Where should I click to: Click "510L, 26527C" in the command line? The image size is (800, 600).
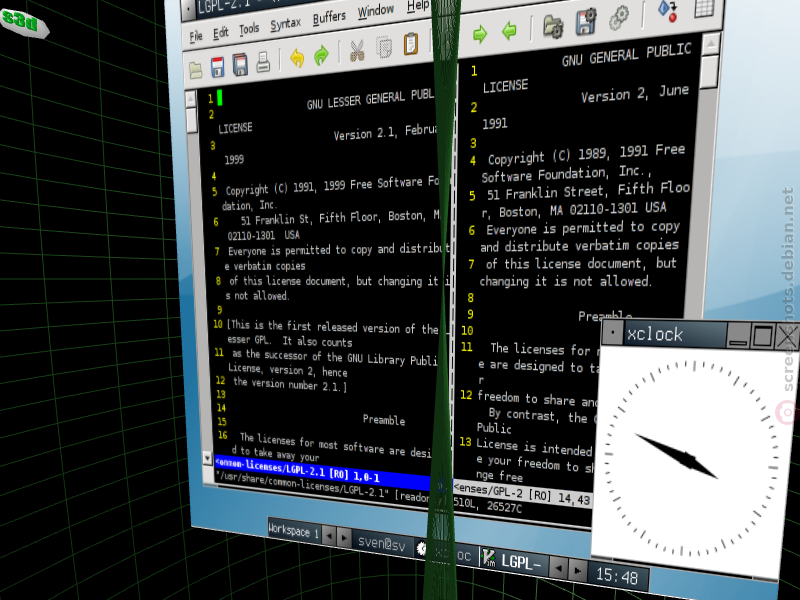click(x=488, y=505)
